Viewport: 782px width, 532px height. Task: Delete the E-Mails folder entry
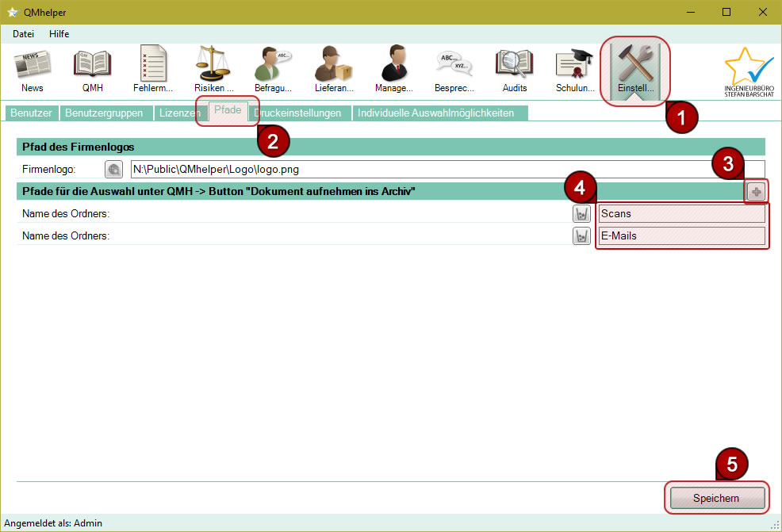tap(582, 235)
